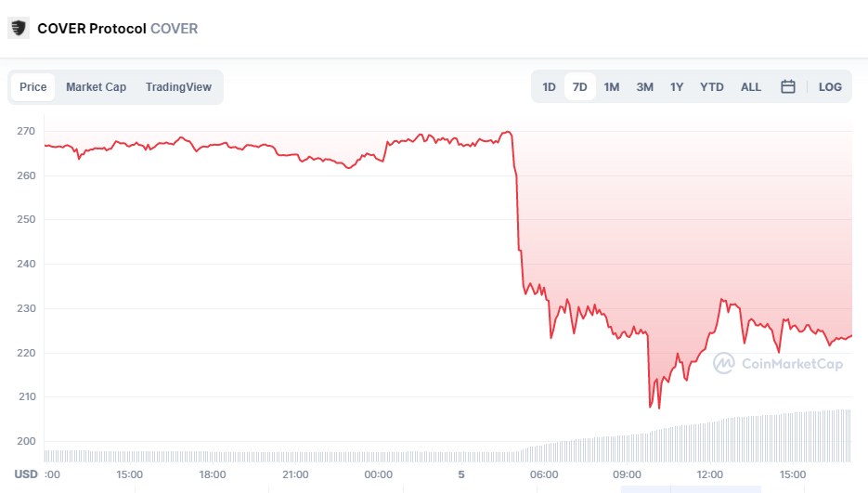Click the 270 price axis label
This screenshot has height=493, width=868.
coord(26,131)
